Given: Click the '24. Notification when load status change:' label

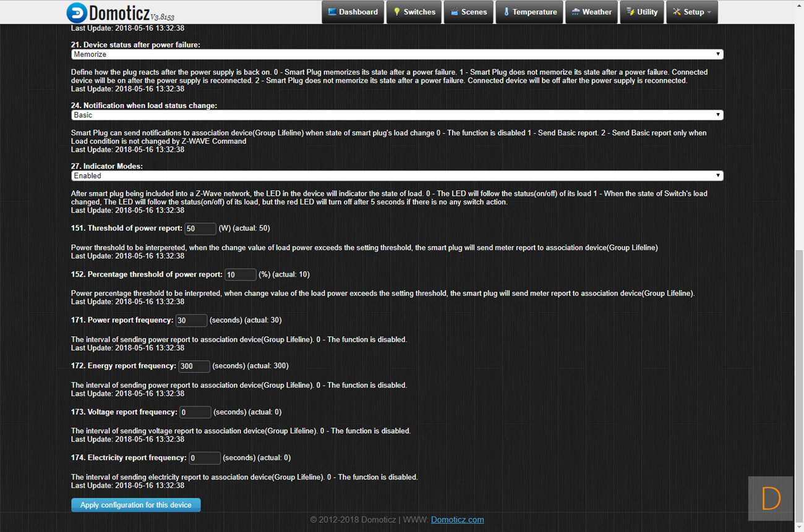Looking at the screenshot, I should 144,106.
